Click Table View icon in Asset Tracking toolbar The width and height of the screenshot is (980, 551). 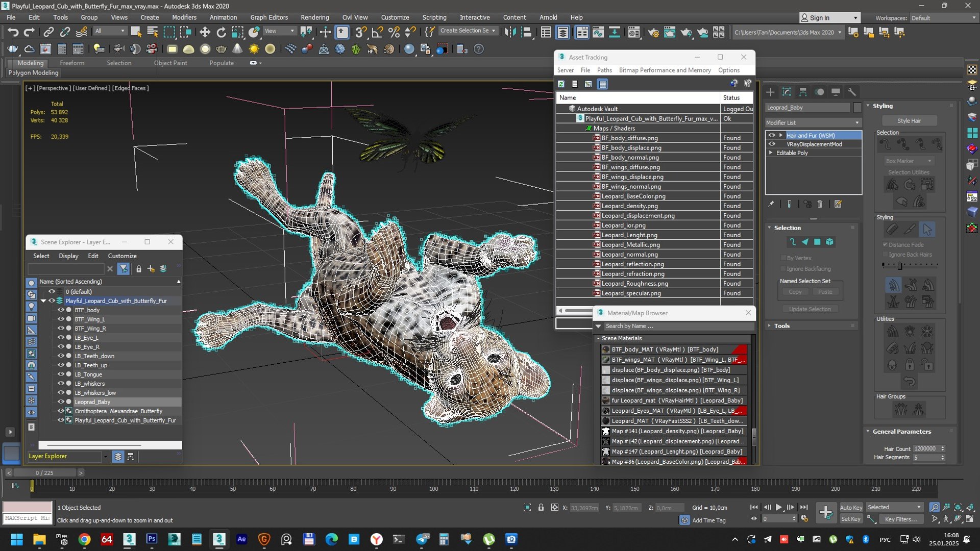pos(603,84)
